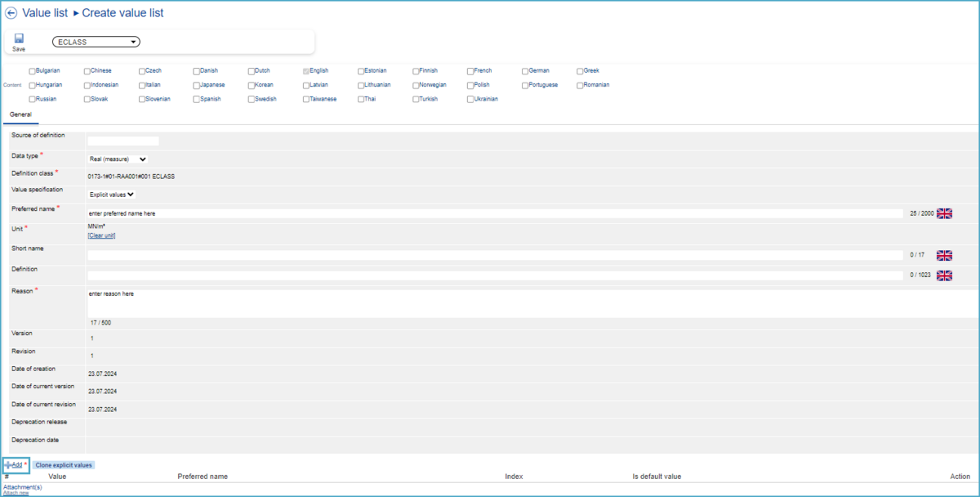Expand the Value specification dropdown
Viewport: 980px width, 497px height.
112,195
